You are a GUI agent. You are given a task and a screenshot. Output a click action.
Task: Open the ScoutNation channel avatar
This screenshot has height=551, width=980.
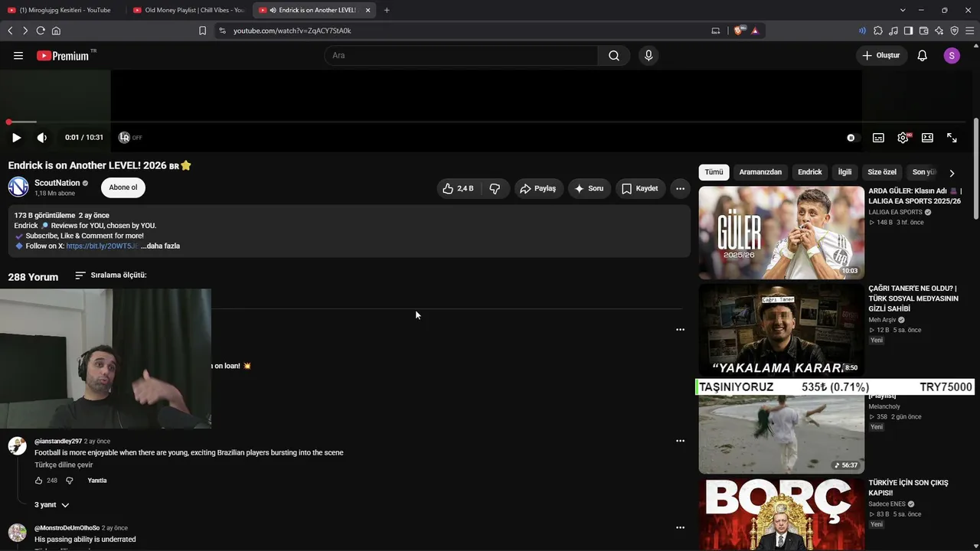[x=18, y=187]
